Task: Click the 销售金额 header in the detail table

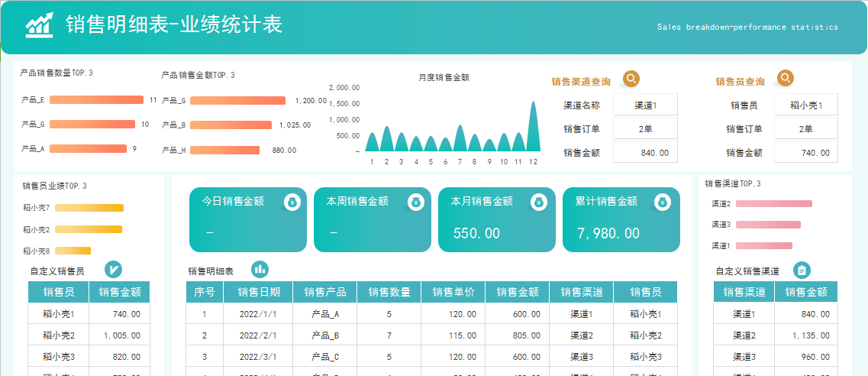Action: point(518,292)
